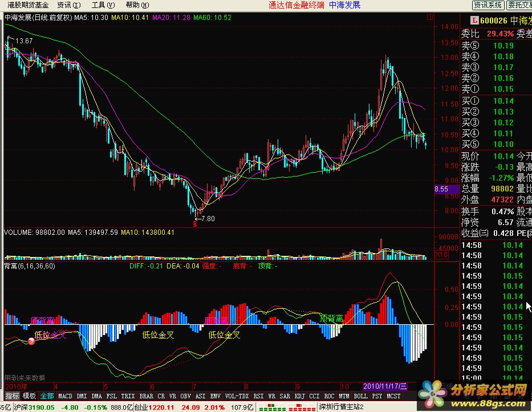The width and height of the screenshot is (532, 412).
Task: Switch to the BOLL indicator
Action: (x=361, y=396)
